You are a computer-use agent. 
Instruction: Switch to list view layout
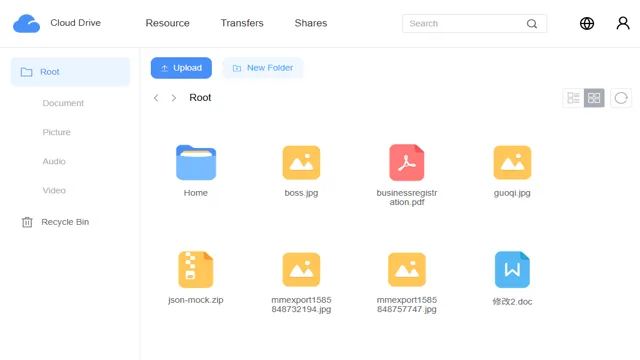pos(573,98)
